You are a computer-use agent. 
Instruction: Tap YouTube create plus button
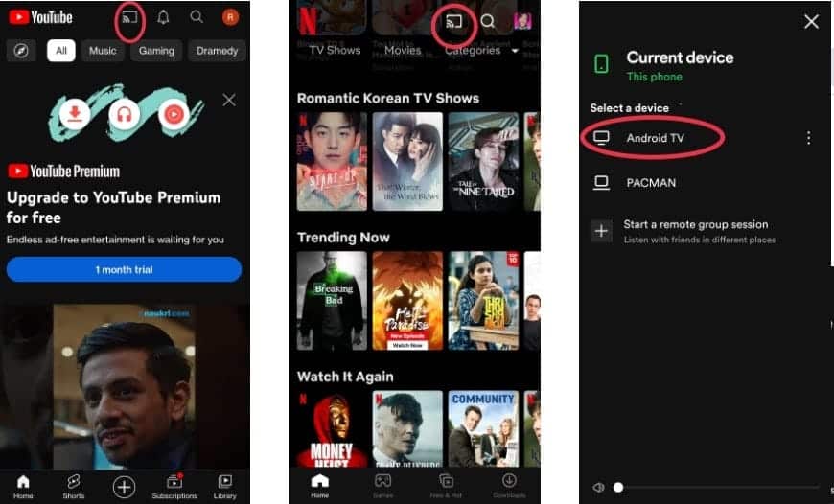click(124, 487)
